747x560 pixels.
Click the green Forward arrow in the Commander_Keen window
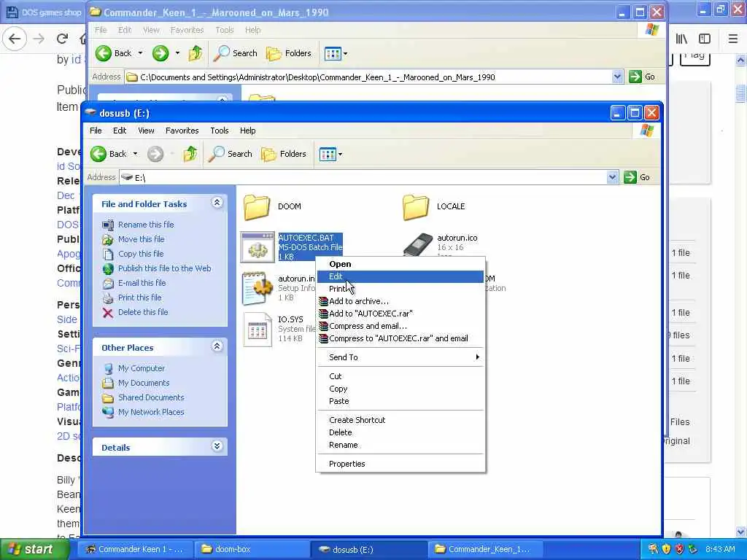160,53
